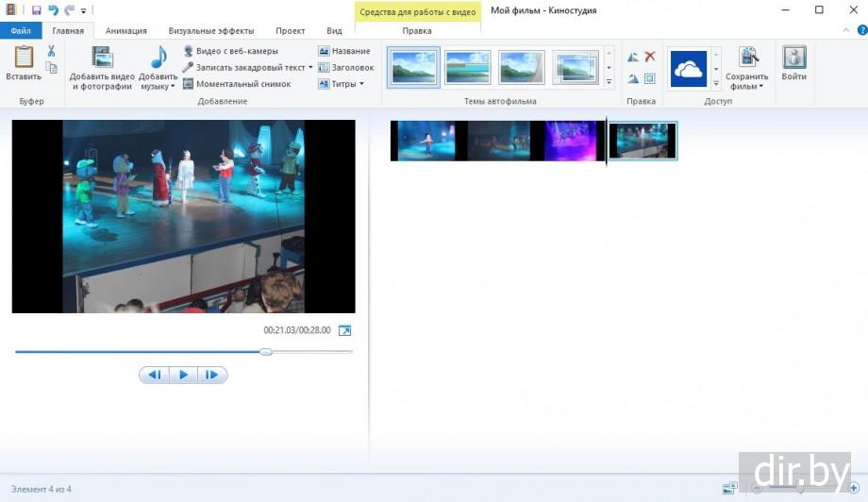Select the first clip thumbnail in storyboard
This screenshot has width=868, height=502.
424,141
